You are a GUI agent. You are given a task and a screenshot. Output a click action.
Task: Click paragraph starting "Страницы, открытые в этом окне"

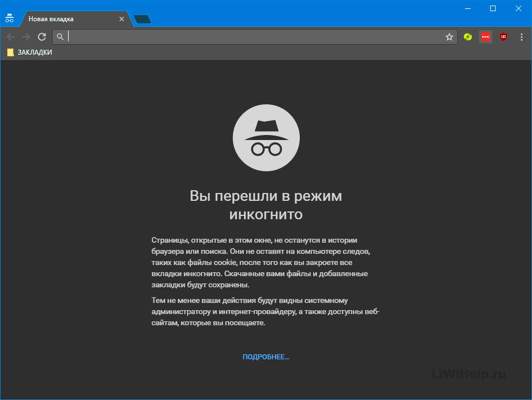(x=261, y=262)
